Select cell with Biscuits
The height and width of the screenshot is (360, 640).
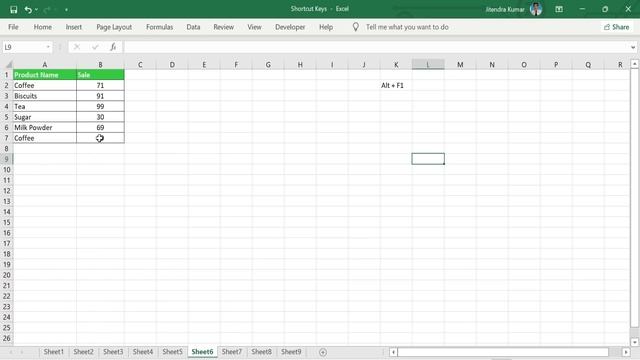44,96
